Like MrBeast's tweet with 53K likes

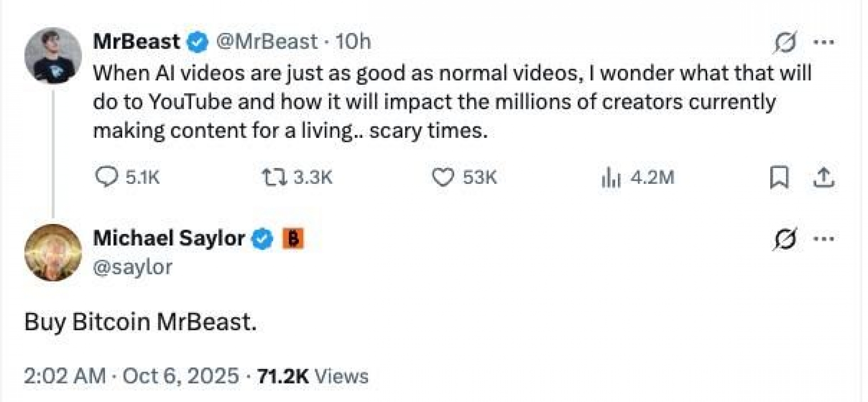coord(443,177)
